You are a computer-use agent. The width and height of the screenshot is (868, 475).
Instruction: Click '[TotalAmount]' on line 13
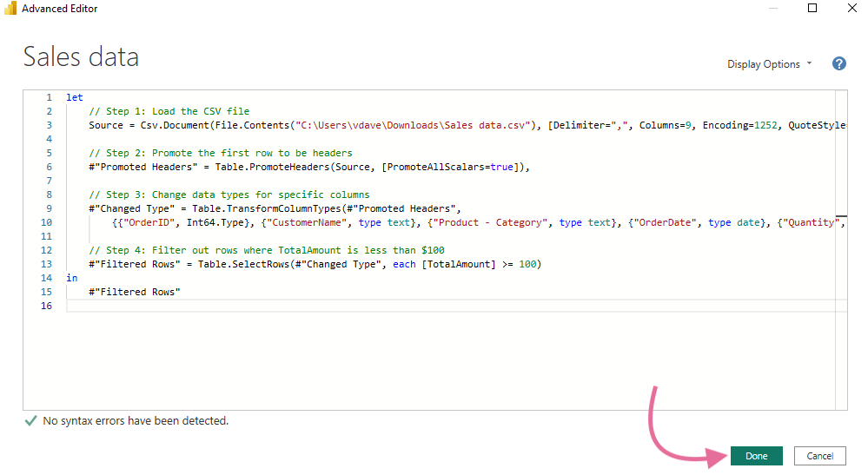(x=459, y=264)
